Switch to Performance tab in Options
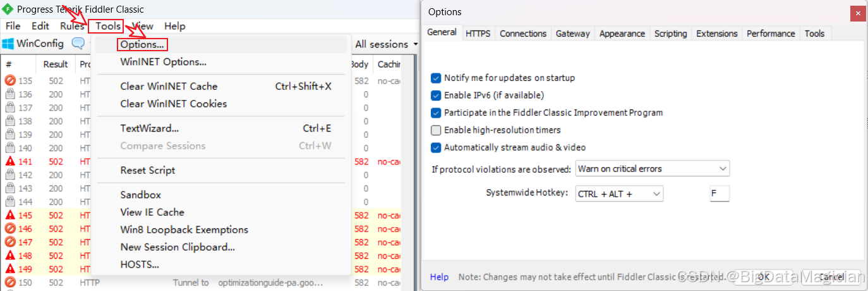 point(771,34)
